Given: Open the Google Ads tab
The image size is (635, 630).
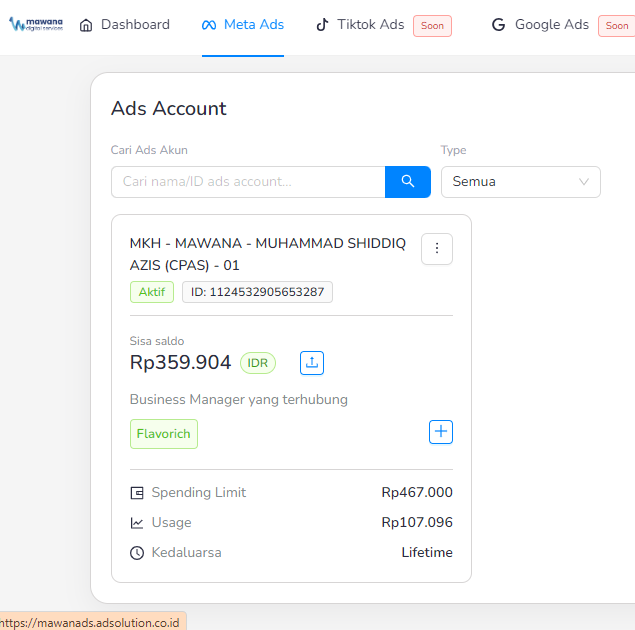Looking at the screenshot, I should pyautogui.click(x=540, y=25).
